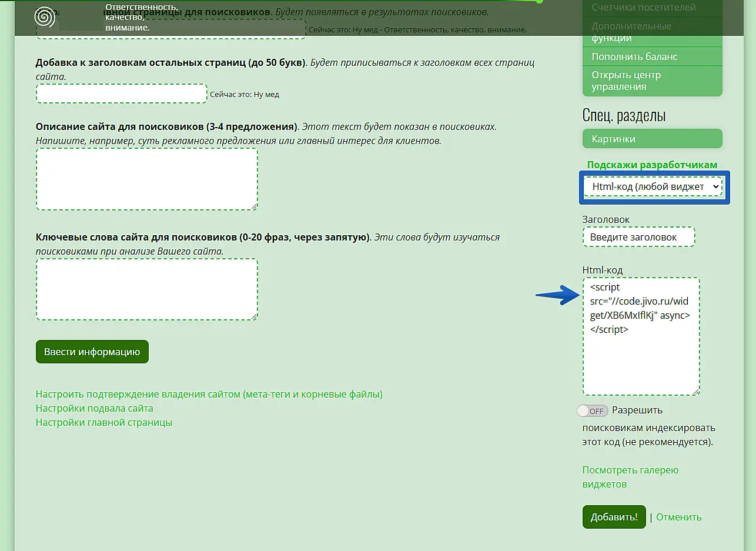Image resolution: width=756 pixels, height=551 pixels.
Task: Open the Html-код widget type dropdown
Action: [654, 186]
